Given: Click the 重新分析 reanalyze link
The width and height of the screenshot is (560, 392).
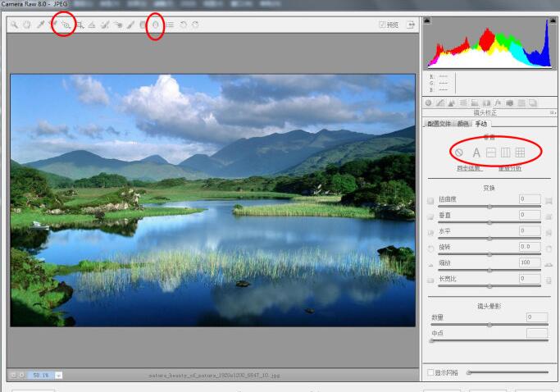Looking at the screenshot, I should 510,168.
